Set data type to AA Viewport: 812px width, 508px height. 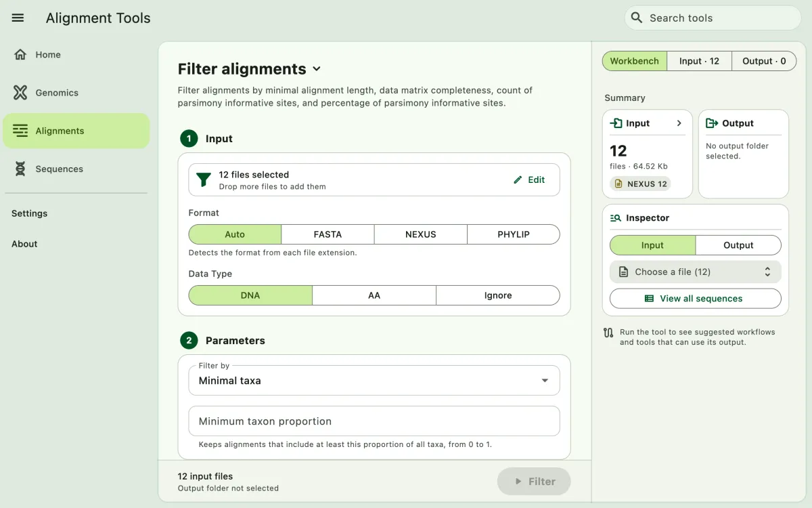point(374,295)
